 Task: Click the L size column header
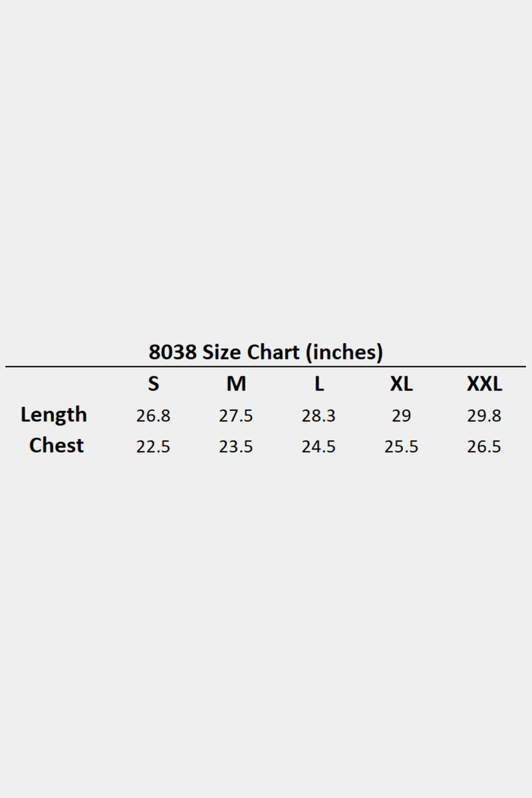point(319,384)
